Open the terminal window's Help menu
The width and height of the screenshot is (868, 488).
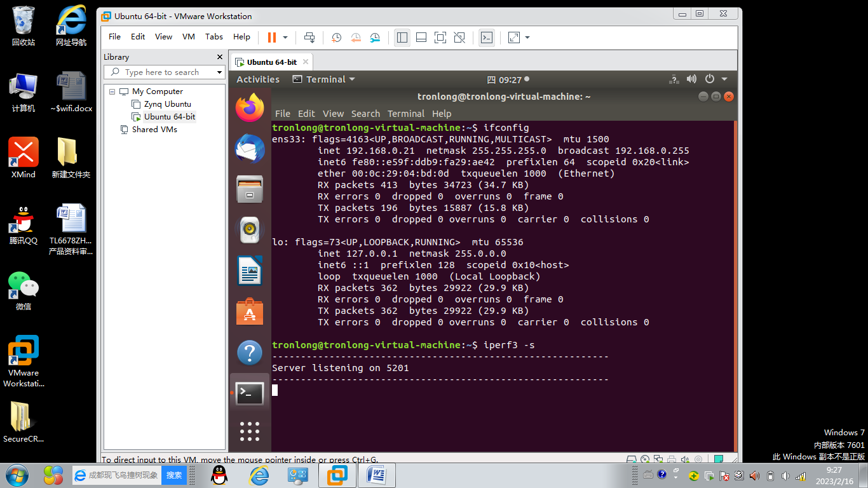[442, 114]
